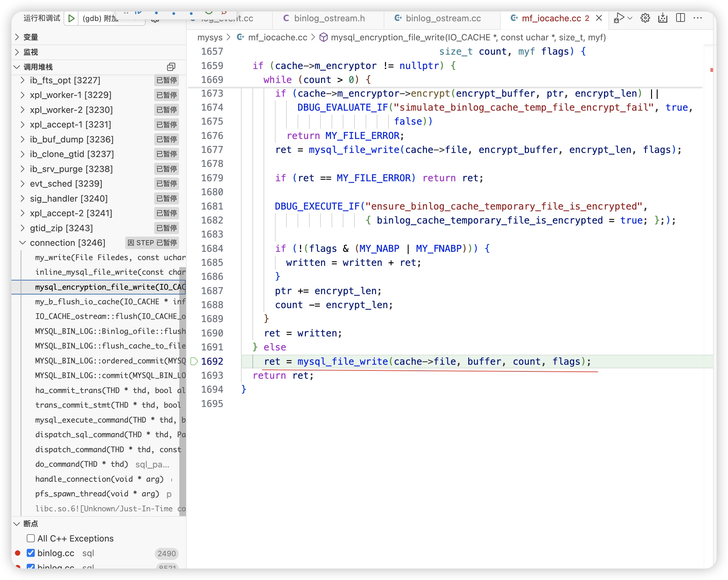Switch to the binlog_ostream.h tab

coord(329,18)
